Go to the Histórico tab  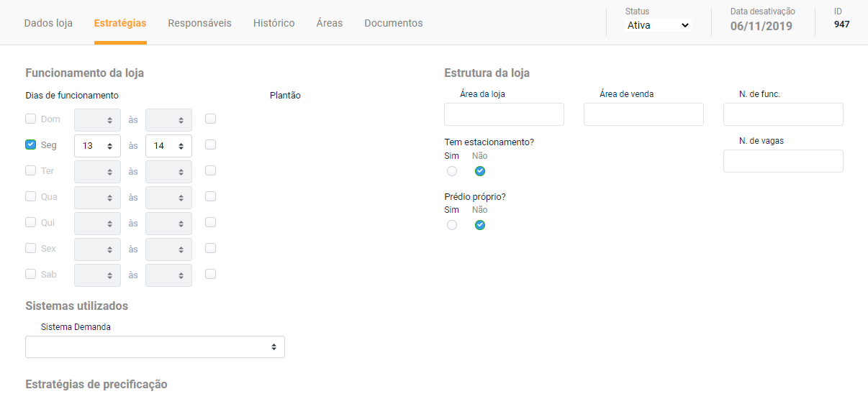click(x=273, y=23)
